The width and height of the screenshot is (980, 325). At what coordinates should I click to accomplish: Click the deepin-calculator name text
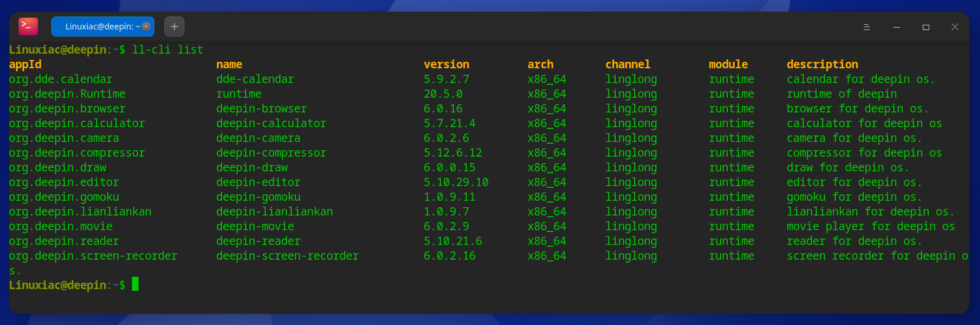[x=271, y=123]
